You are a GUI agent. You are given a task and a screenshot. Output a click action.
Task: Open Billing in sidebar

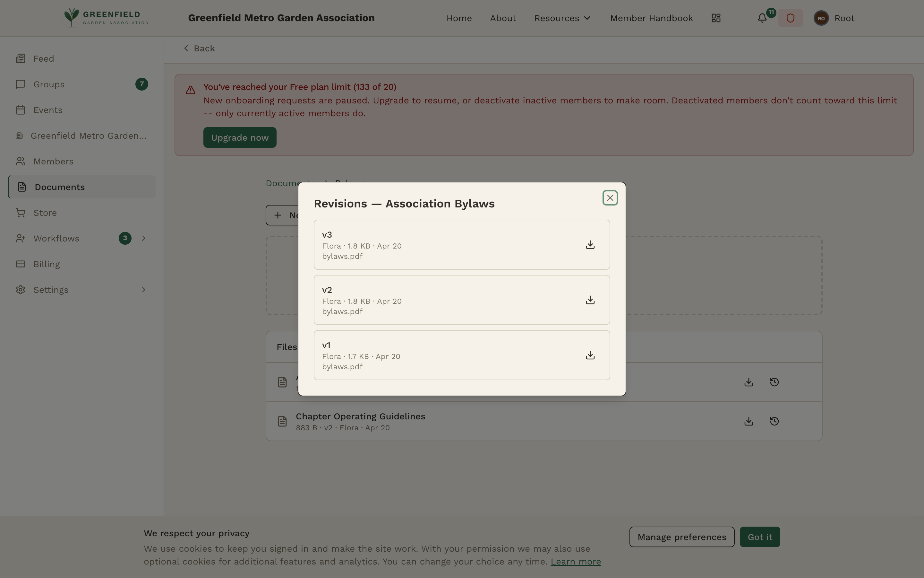tap(82, 264)
